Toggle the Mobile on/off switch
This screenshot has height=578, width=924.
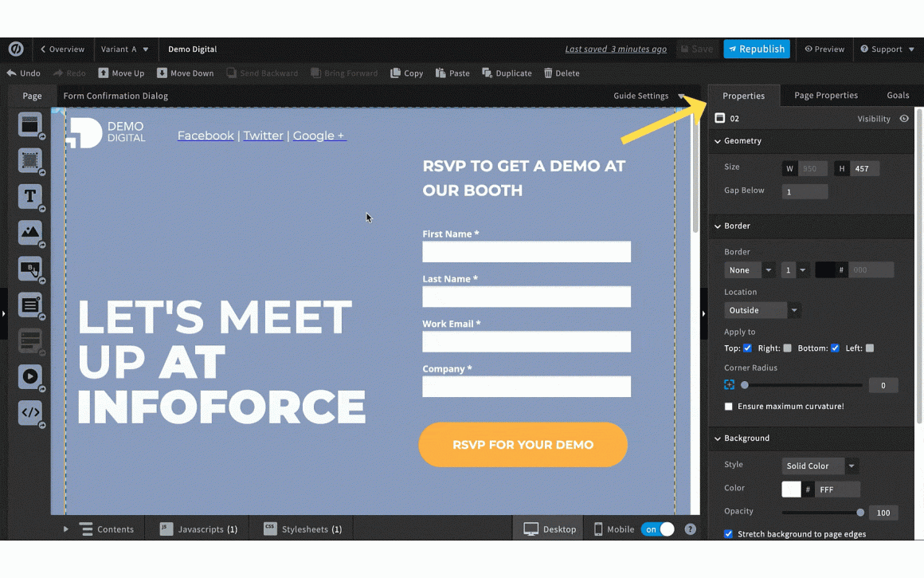(x=658, y=529)
